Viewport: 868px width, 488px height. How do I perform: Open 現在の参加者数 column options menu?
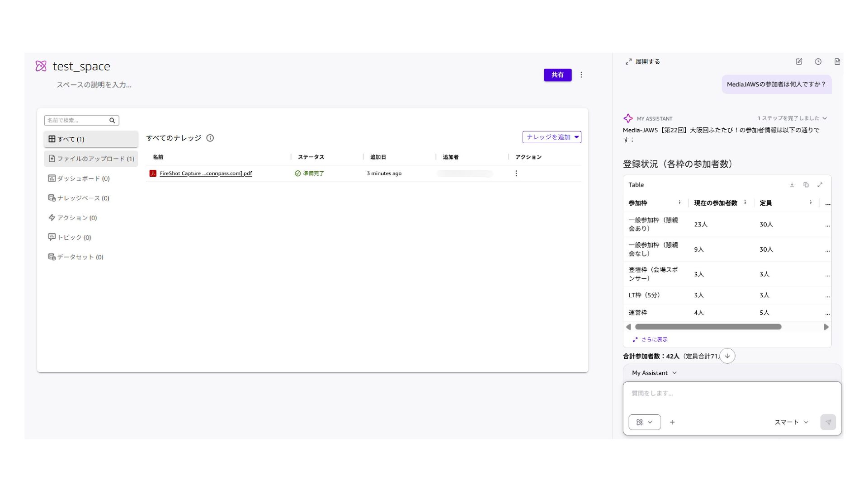pos(745,202)
